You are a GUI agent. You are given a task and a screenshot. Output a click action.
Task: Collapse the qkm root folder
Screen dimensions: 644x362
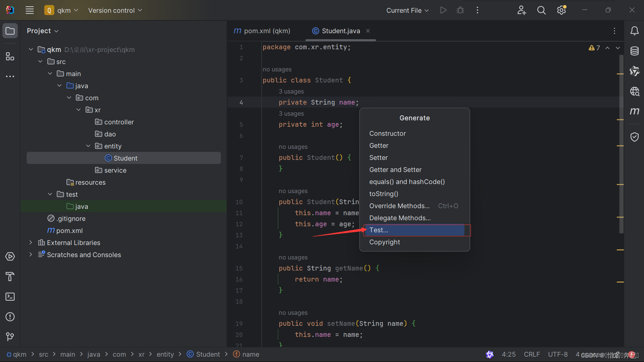[x=31, y=50]
